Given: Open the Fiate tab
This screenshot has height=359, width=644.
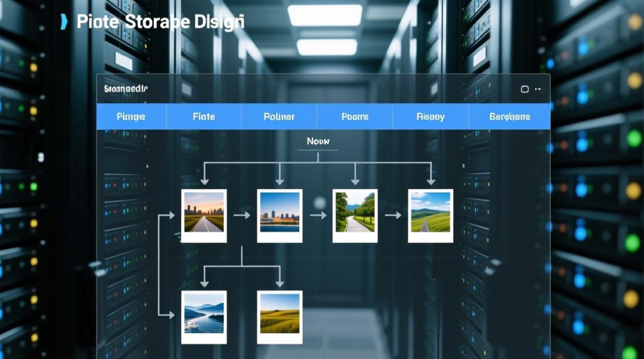Looking at the screenshot, I should pos(204,116).
